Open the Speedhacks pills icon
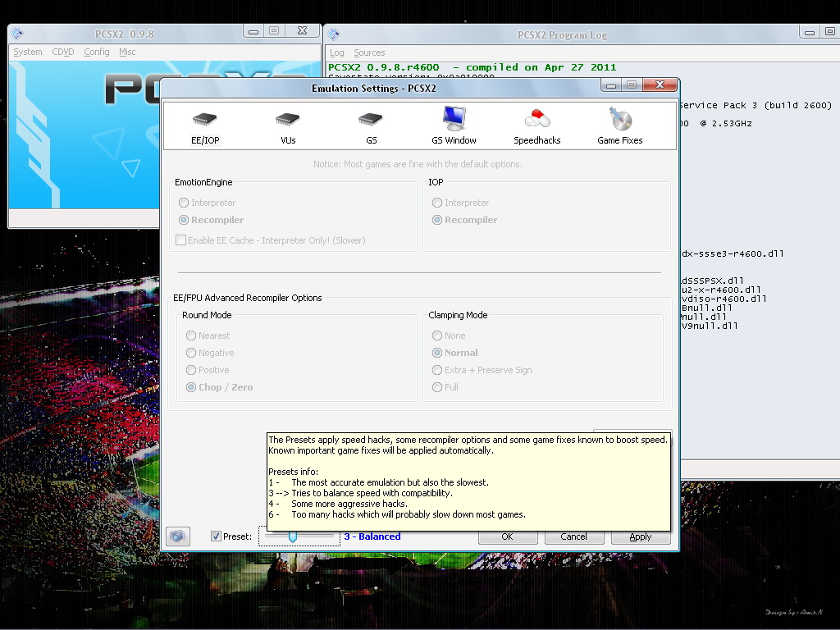 tap(536, 118)
